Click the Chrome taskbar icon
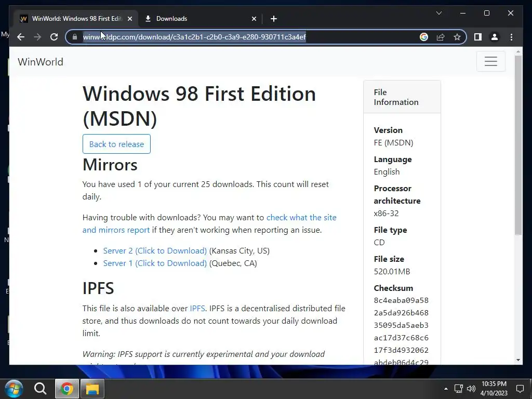Image resolution: width=532 pixels, height=399 pixels. click(67, 389)
